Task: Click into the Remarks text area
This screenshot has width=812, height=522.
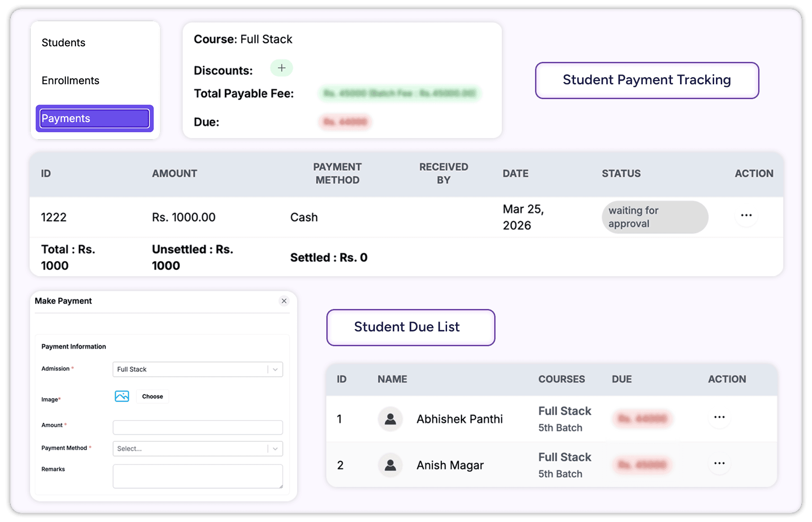Action: [x=198, y=476]
